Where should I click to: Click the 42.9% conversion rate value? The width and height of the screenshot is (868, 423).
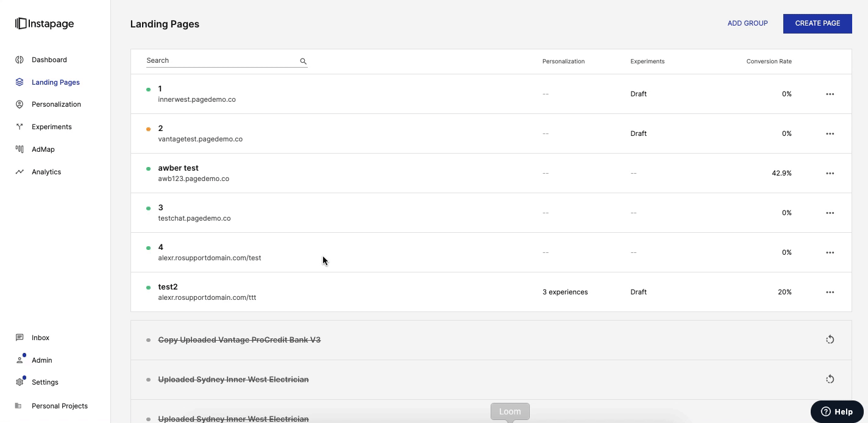[781, 173]
